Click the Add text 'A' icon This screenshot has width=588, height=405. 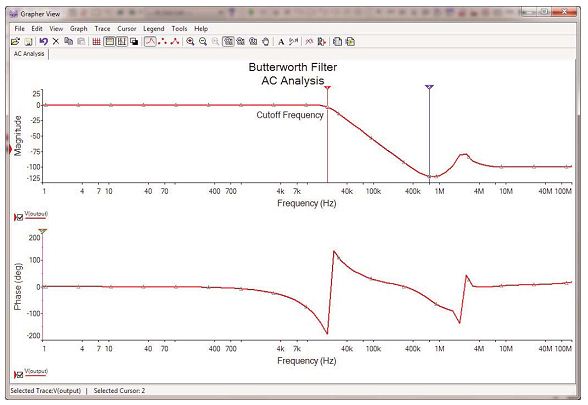click(x=281, y=42)
